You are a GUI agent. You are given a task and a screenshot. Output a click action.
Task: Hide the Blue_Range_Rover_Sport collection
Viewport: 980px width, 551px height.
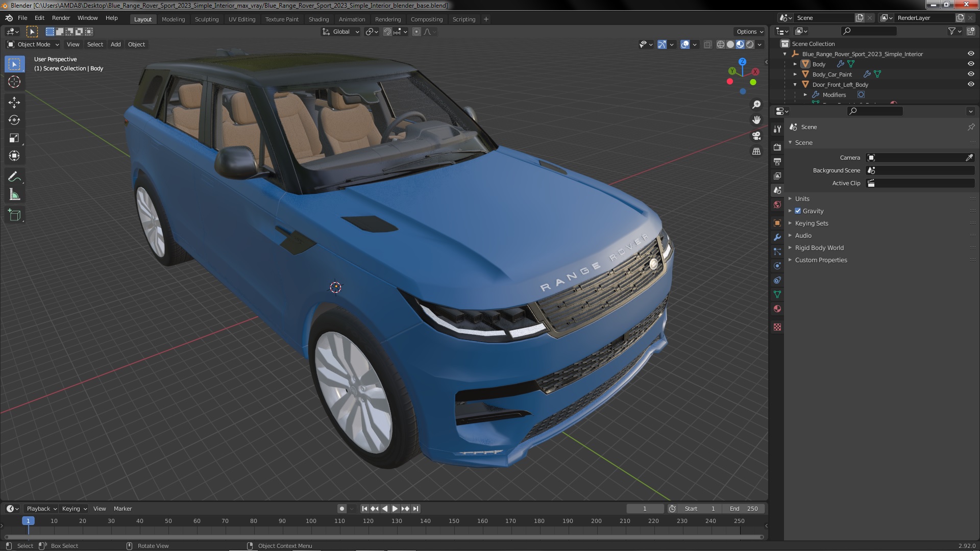click(971, 54)
